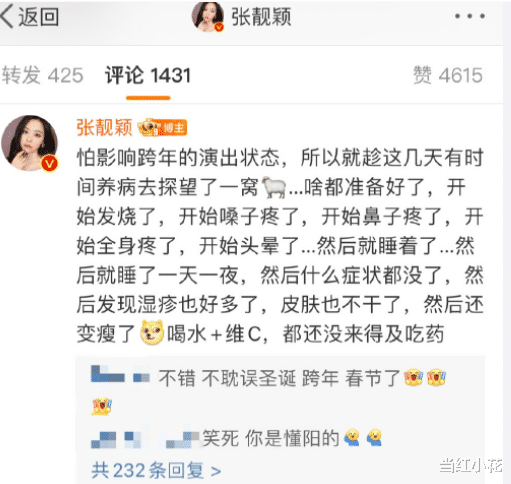Tap the header title 张靓颖
The width and height of the screenshot is (511, 484).
[x=261, y=17]
